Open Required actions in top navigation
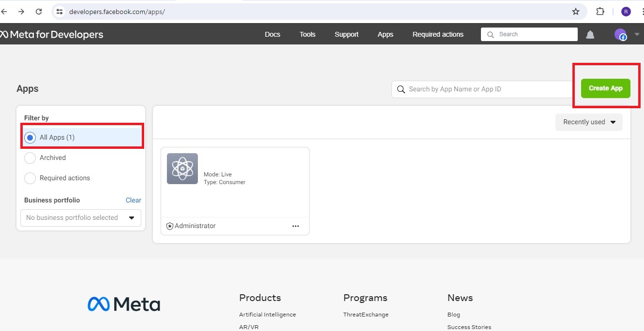The width and height of the screenshot is (644, 331). tap(438, 34)
